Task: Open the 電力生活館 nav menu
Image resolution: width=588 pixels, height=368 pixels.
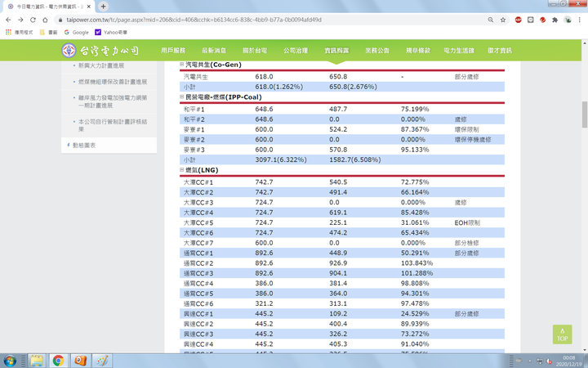Action: tap(459, 51)
